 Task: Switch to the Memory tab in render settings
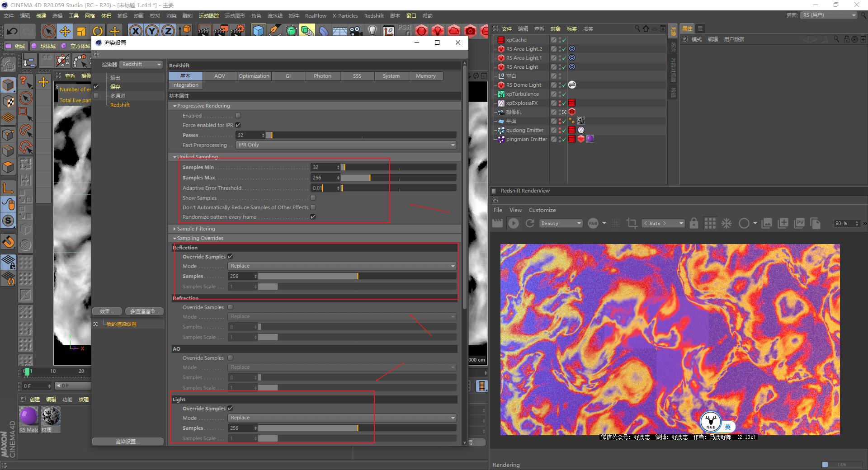[x=425, y=76]
